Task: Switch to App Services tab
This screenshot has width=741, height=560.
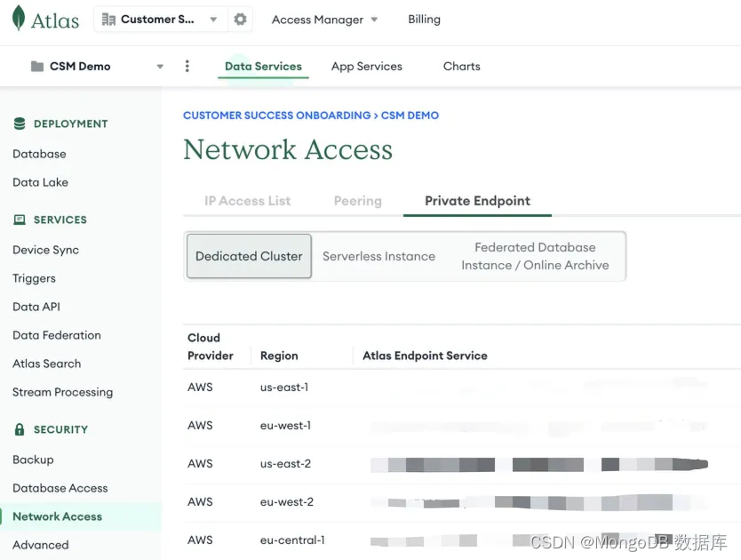Action: tap(367, 66)
